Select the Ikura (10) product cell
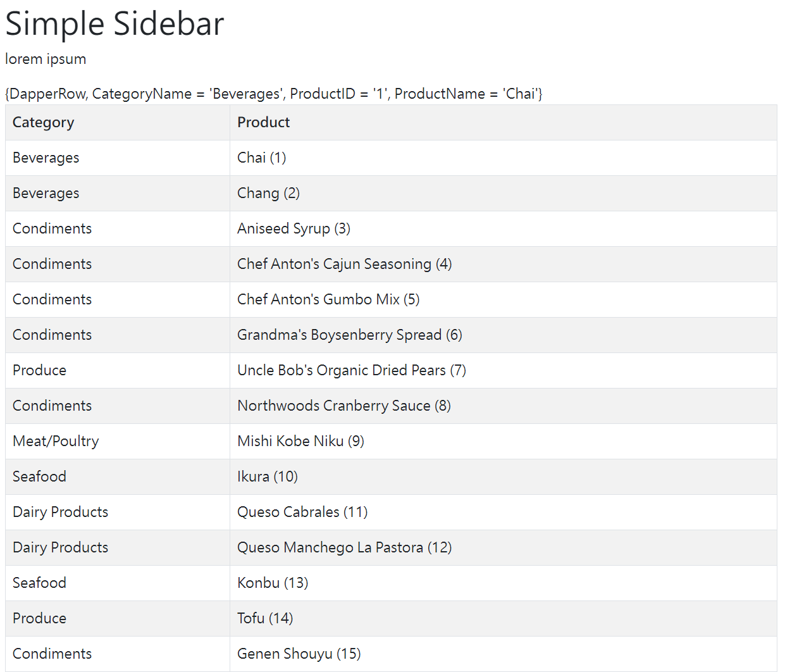This screenshot has width=785, height=672. 267,476
